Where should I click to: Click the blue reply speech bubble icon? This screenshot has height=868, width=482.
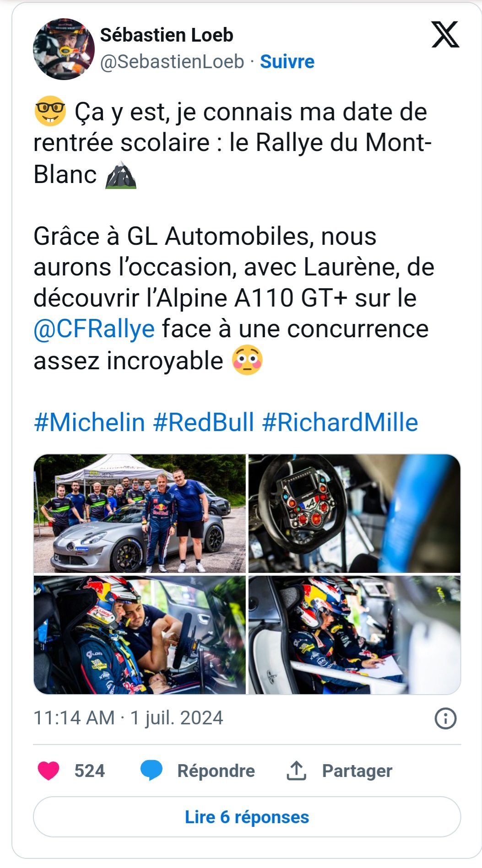point(152,771)
